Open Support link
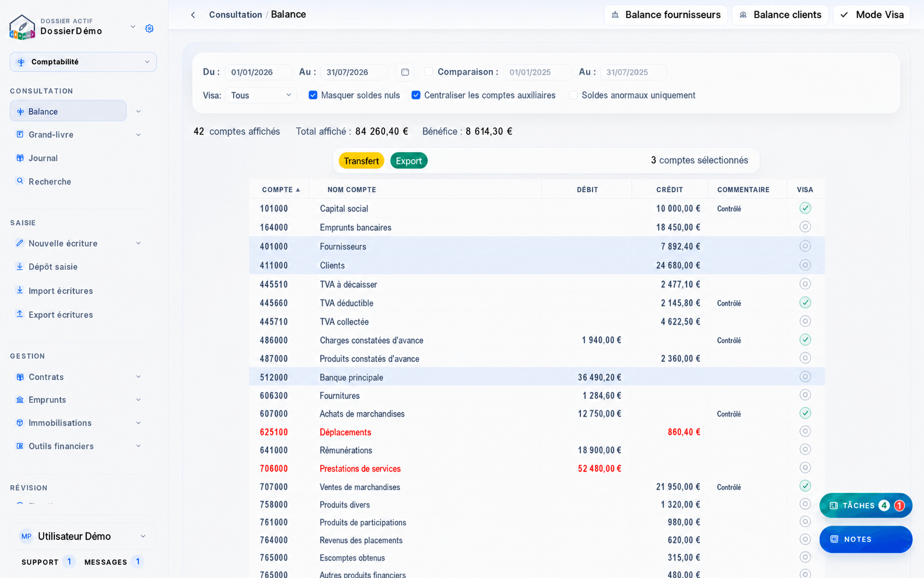The width and height of the screenshot is (924, 578). coord(40,562)
